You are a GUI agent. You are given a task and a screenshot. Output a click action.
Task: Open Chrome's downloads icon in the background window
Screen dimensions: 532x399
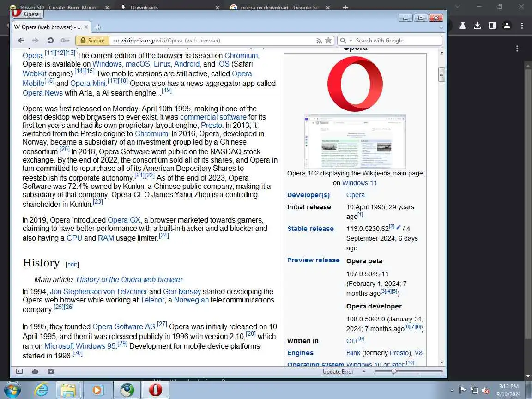[478, 25]
